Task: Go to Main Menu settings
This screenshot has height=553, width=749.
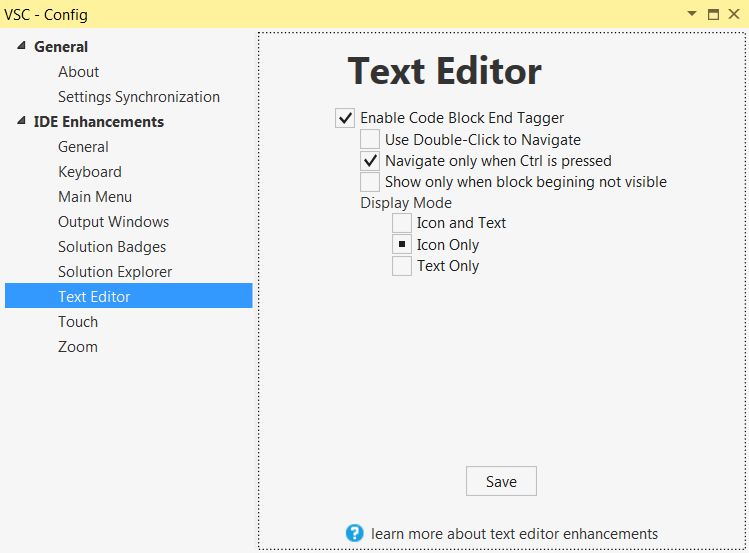Action: (95, 197)
